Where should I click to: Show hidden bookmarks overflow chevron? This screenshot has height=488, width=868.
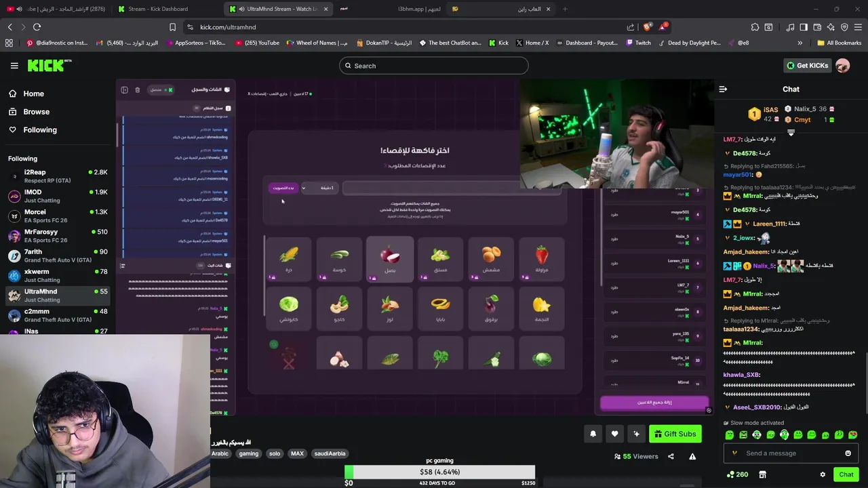click(x=800, y=43)
